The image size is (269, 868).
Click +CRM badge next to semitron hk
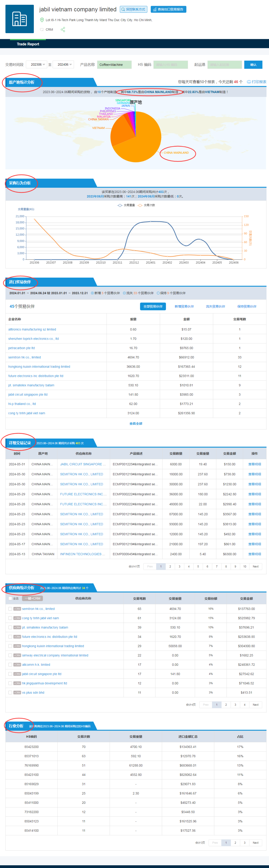coord(17,609)
